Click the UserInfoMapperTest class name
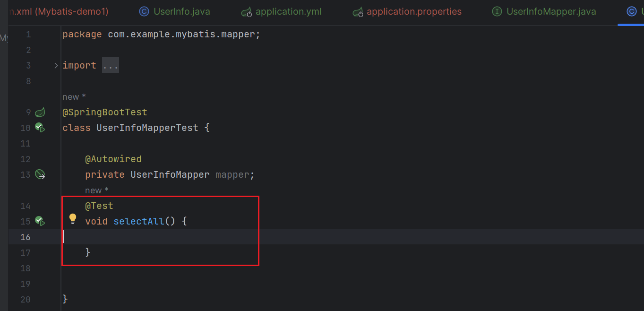 (147, 128)
